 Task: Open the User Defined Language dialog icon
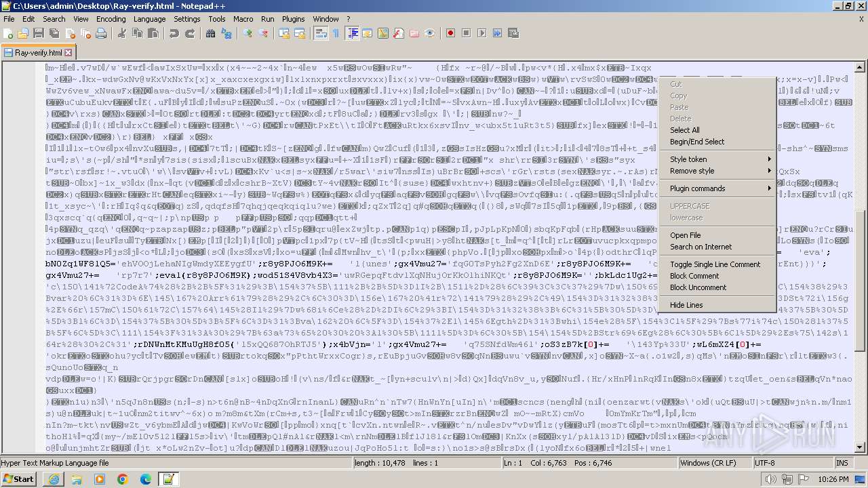click(367, 33)
